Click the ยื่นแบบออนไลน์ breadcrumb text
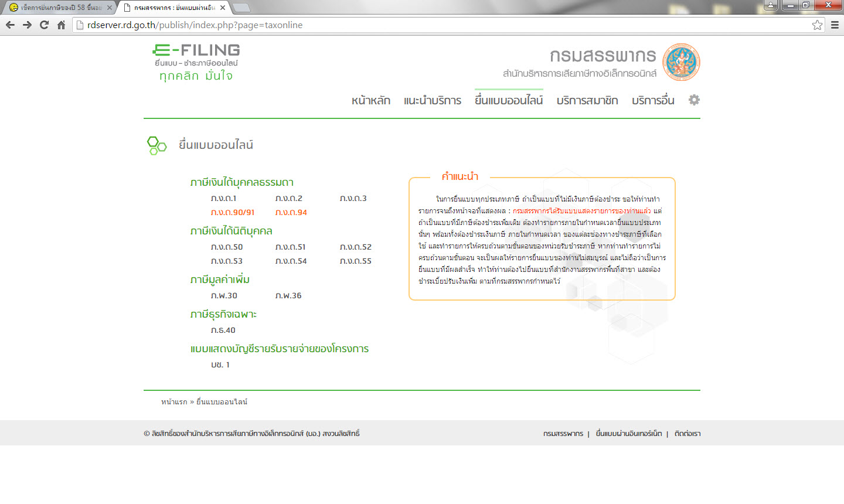The width and height of the screenshot is (844, 504). (x=222, y=402)
